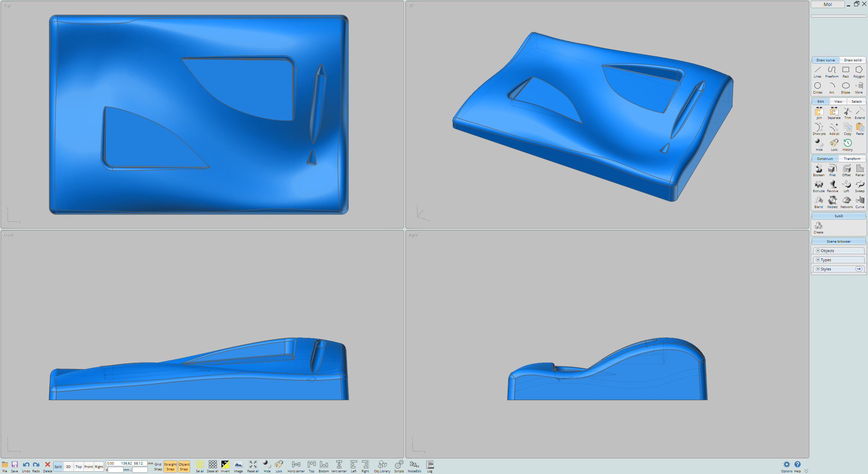Image resolution: width=868 pixels, height=474 pixels.
Task: Disable Straight Snap toggle
Action: click(170, 467)
